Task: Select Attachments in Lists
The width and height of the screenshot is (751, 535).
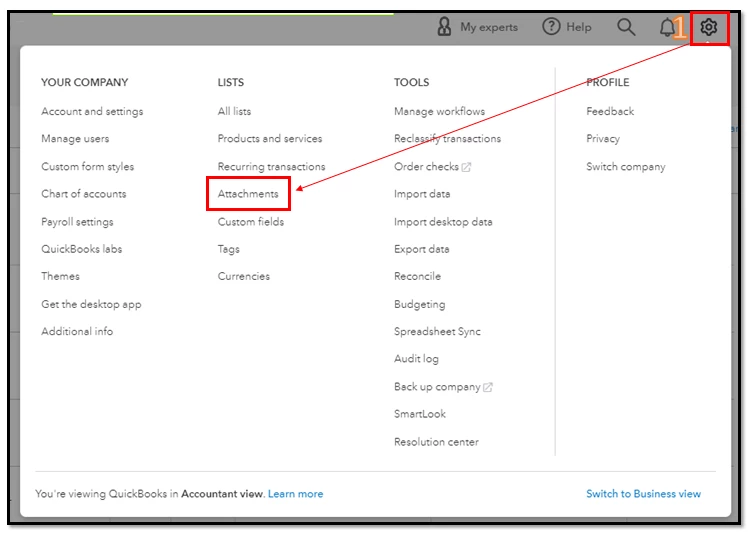Action: (x=248, y=194)
